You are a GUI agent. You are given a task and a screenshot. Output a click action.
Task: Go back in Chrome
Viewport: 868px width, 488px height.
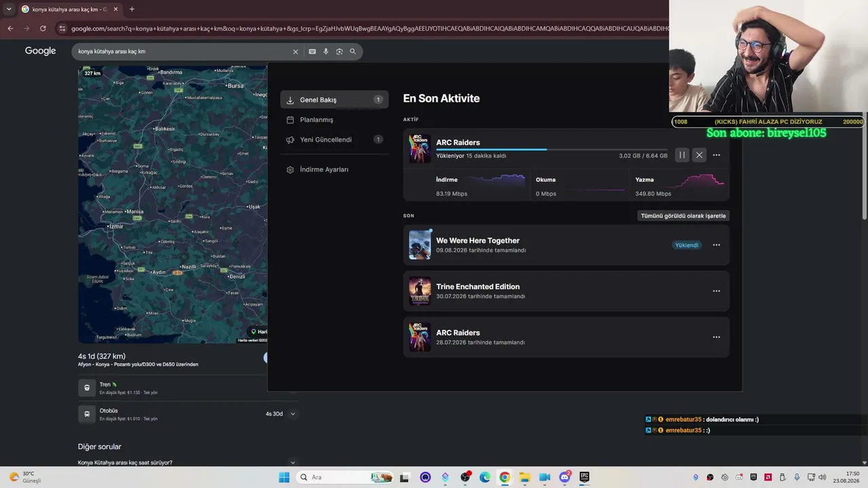pos(10,28)
